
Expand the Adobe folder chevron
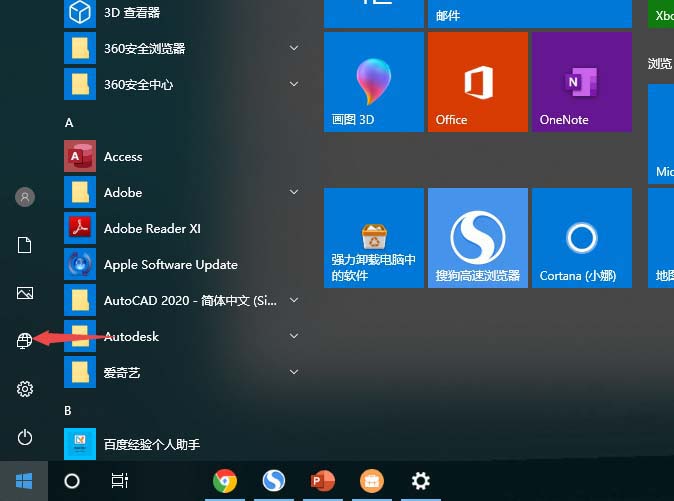[294, 192]
